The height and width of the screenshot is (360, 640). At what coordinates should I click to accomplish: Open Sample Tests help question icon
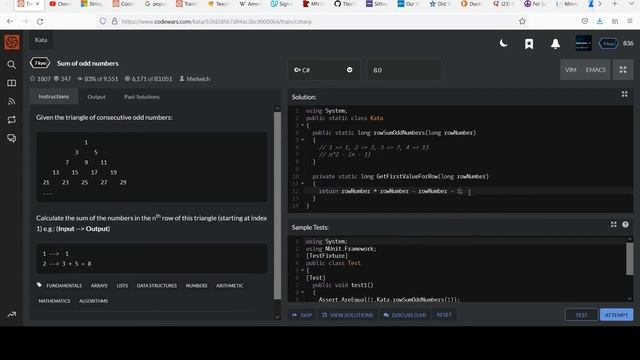[625, 224]
